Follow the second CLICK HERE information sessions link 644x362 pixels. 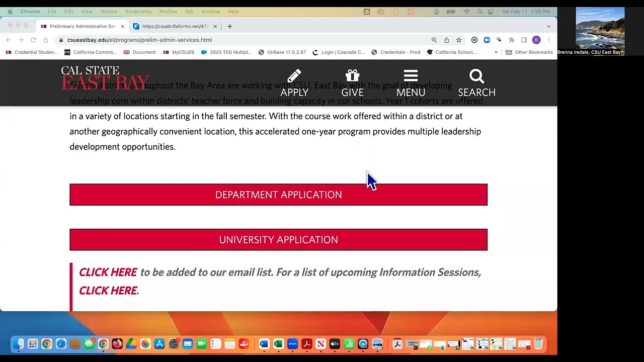point(108,291)
